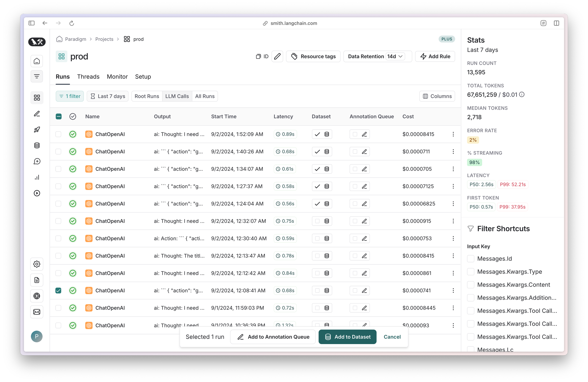Open the home icon in left sidebar
The image size is (588, 382).
point(37,61)
